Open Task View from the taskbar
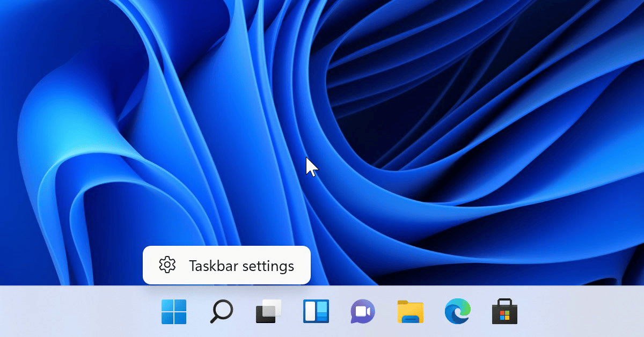The width and height of the screenshot is (644, 337). click(x=268, y=312)
